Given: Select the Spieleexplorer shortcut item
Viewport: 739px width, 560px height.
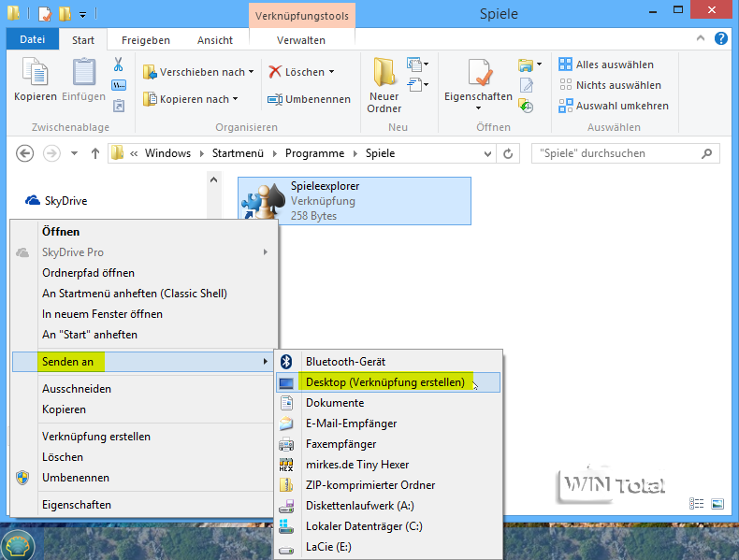Looking at the screenshot, I should click(x=355, y=201).
